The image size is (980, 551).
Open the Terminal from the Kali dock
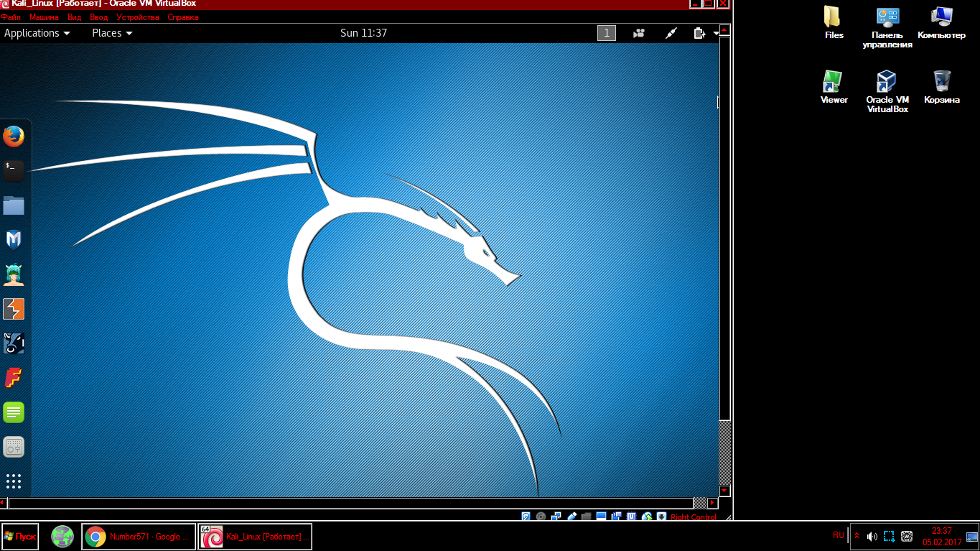pyautogui.click(x=14, y=170)
